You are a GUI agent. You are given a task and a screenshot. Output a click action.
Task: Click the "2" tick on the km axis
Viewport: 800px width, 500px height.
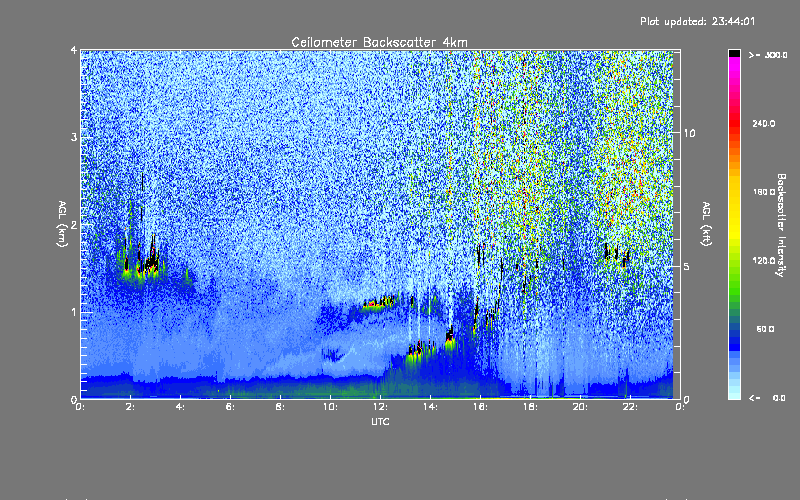74,224
